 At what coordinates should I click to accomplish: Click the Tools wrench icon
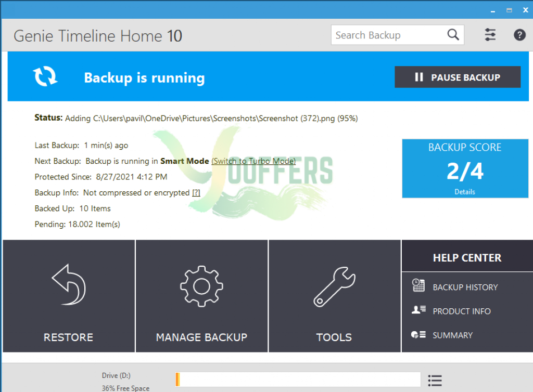click(x=335, y=287)
